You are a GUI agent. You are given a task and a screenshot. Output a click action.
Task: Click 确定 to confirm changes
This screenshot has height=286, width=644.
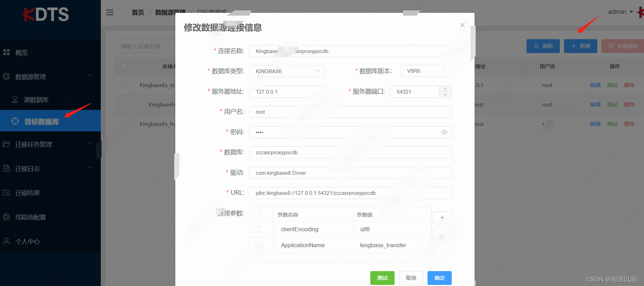tap(439, 278)
